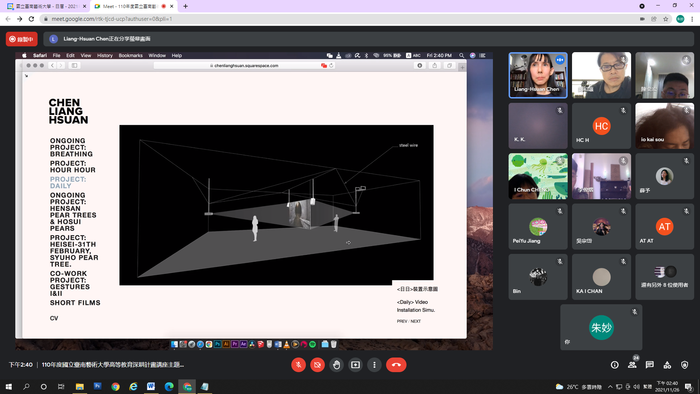Leave the call with red hang-up button
Screen dimensions: 700x394
click(396, 365)
